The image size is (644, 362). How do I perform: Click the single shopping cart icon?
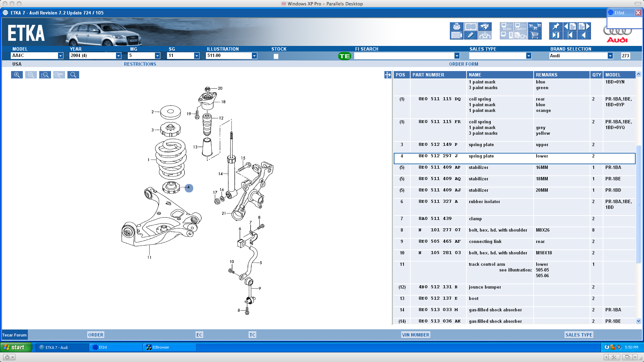pyautogui.click(x=535, y=35)
